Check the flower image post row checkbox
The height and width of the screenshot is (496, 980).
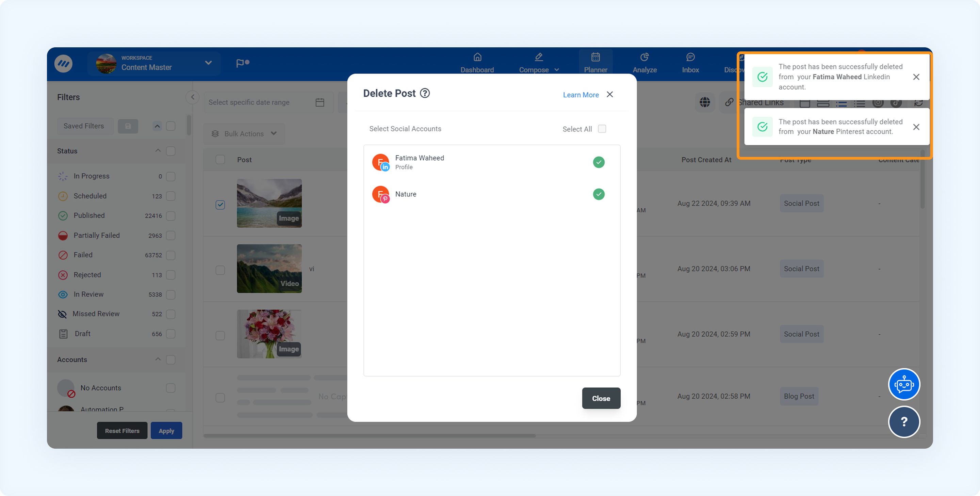[220, 335]
